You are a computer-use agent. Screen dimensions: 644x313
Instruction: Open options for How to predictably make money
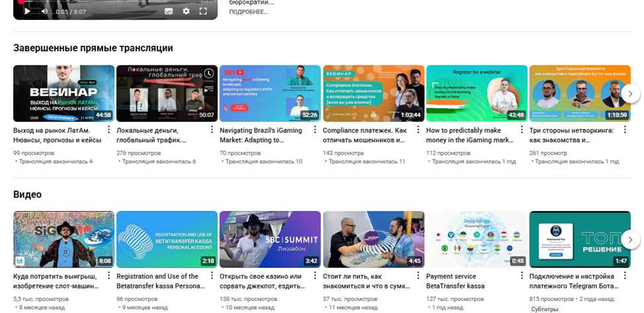(522, 130)
